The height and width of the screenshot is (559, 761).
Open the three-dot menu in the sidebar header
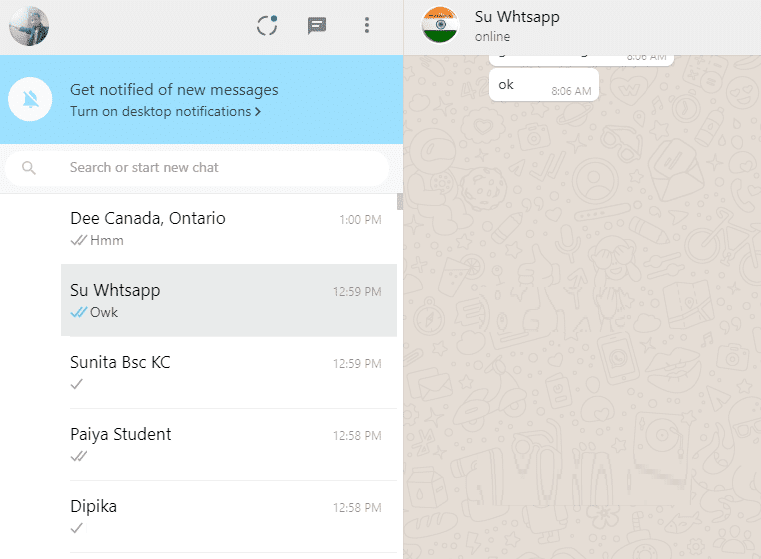(367, 25)
